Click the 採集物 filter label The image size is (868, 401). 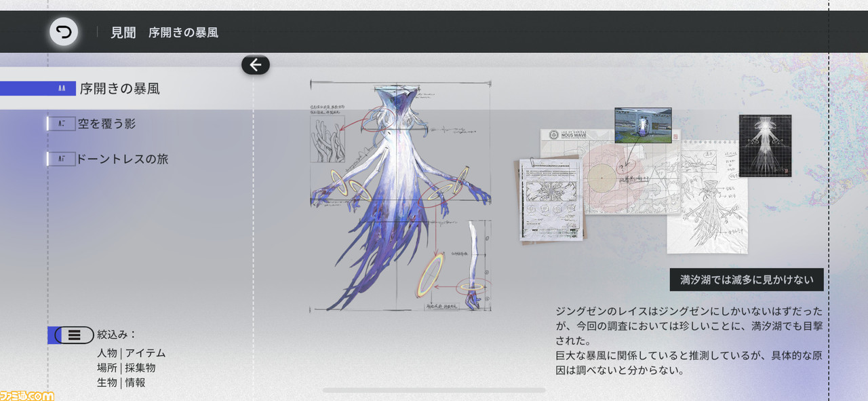click(140, 368)
